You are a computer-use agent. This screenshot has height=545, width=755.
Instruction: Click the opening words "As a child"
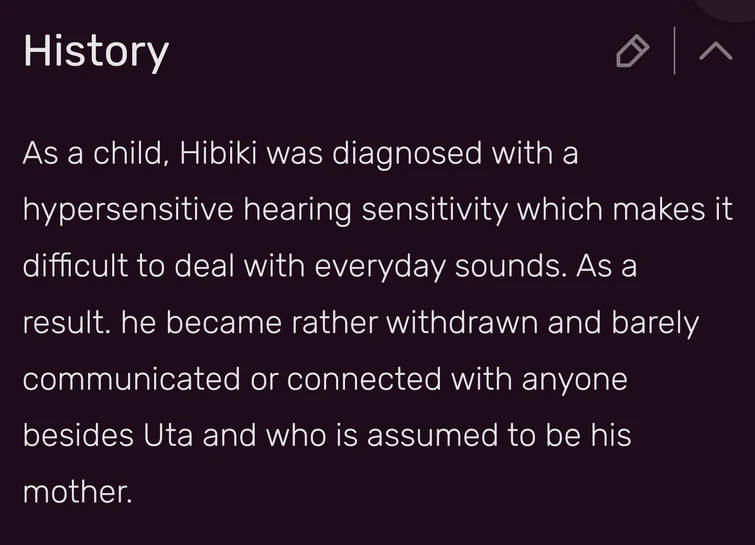click(88, 156)
